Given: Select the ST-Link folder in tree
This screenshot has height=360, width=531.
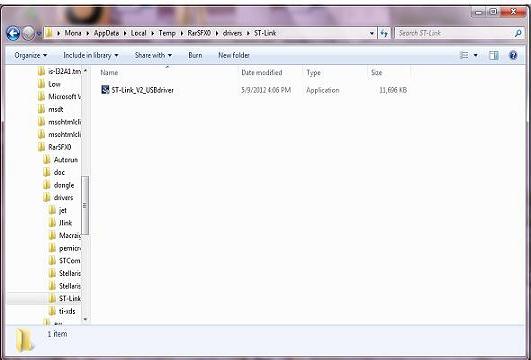Looking at the screenshot, I should pos(69,298).
